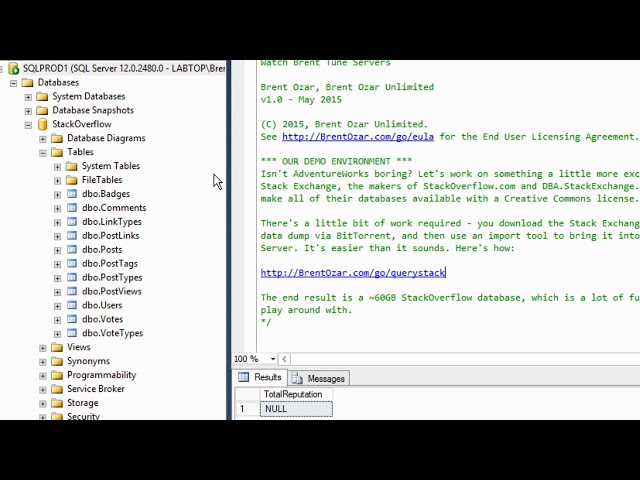Click the dbo.Badges table icon
Screen dimensions: 640x480
[72, 194]
